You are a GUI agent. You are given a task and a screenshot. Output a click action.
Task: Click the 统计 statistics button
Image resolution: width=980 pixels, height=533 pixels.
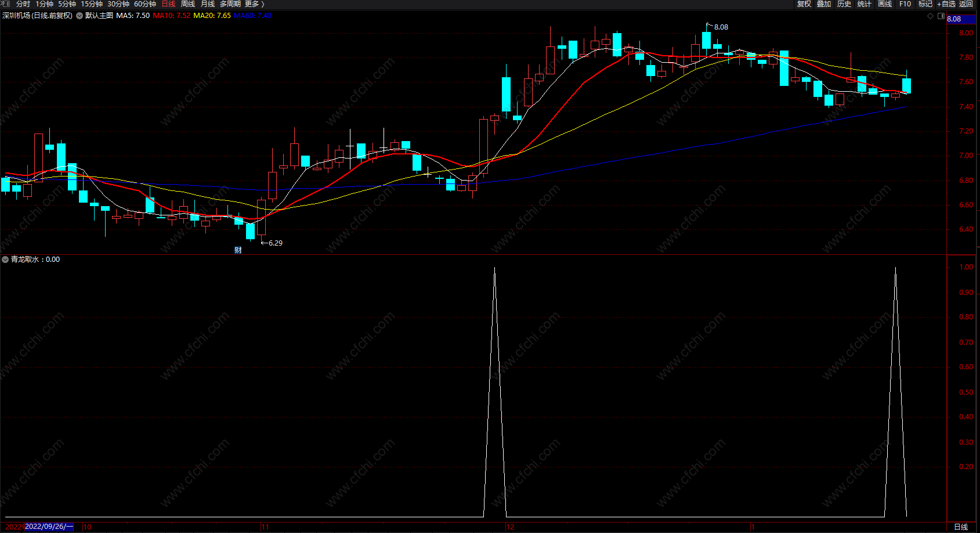click(865, 4)
